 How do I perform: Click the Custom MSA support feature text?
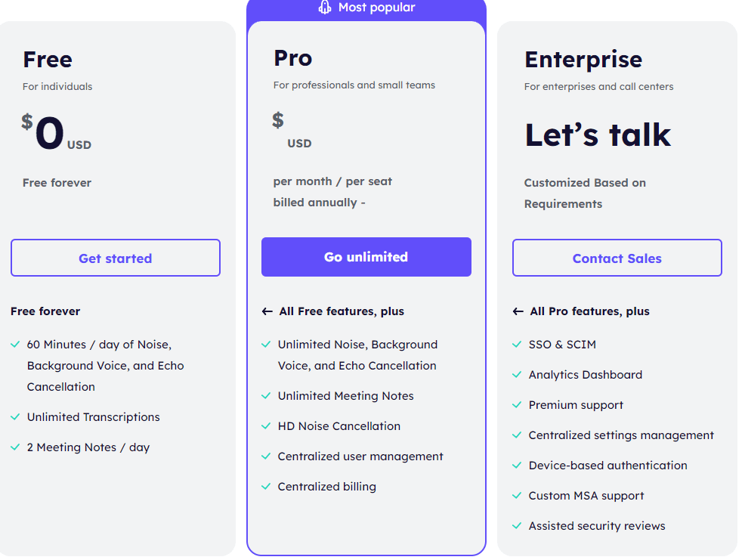tap(586, 496)
